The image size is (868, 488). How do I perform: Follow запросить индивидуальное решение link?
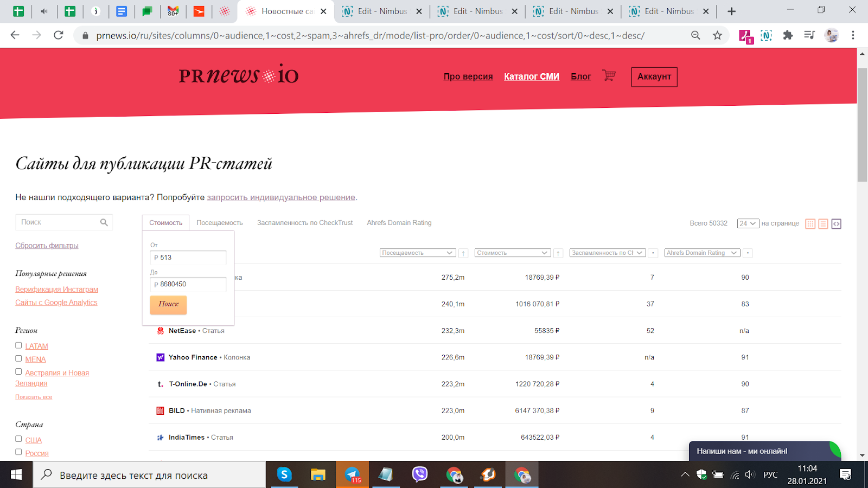point(281,197)
